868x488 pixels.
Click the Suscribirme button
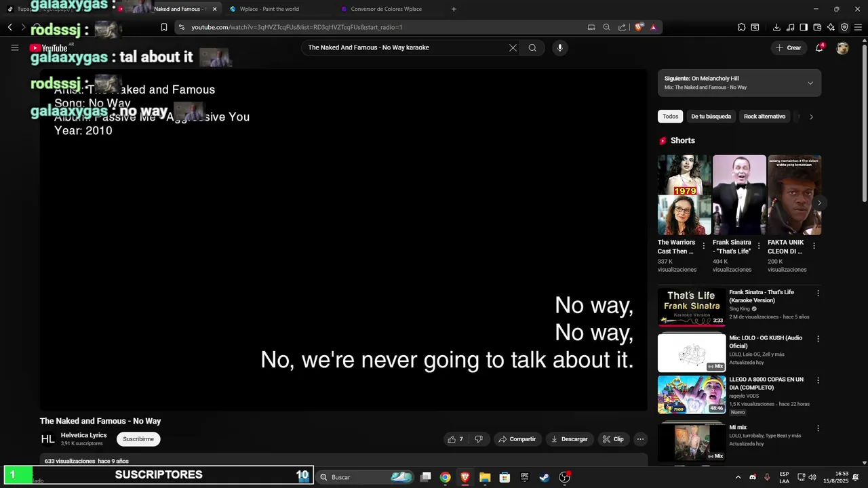point(138,439)
